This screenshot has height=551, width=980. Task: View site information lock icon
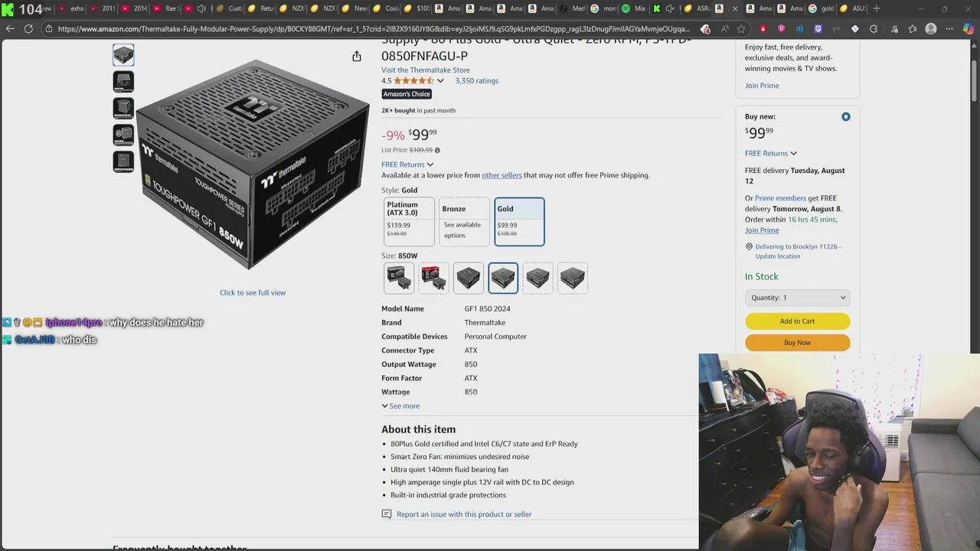coord(48,29)
